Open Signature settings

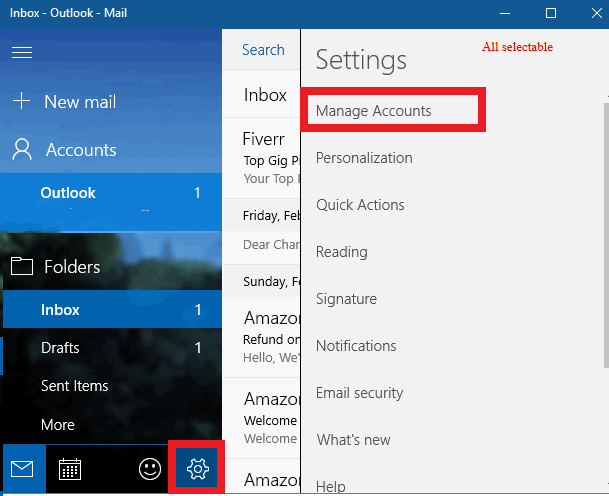[x=346, y=299]
